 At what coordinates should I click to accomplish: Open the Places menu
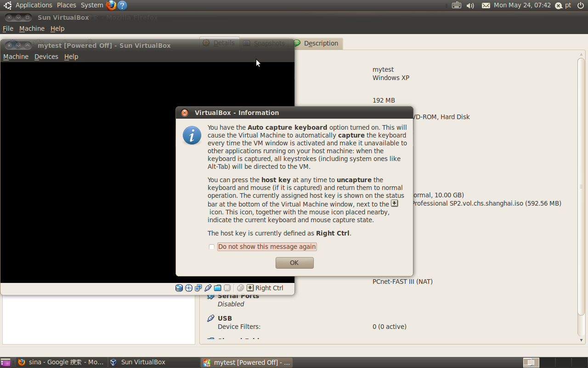coord(67,5)
